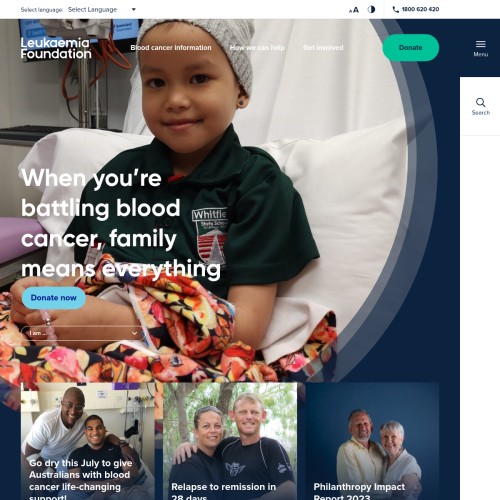Open the Go dry this July story card
The width and height of the screenshot is (500, 500).
[x=88, y=441]
